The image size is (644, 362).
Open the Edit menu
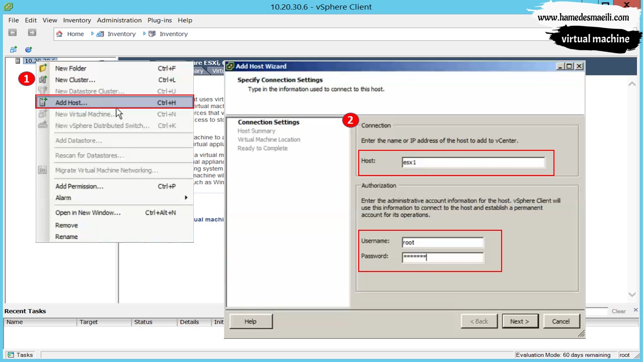click(31, 20)
